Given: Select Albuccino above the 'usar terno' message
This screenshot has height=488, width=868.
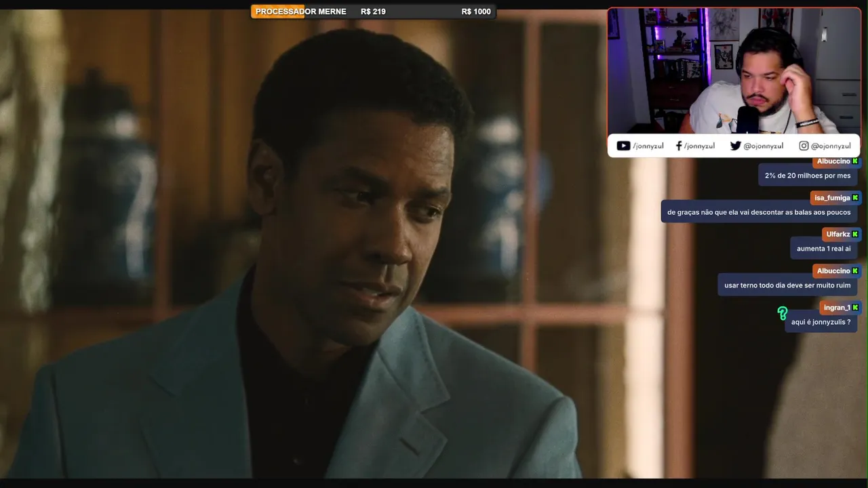Looking at the screenshot, I should click(x=833, y=271).
